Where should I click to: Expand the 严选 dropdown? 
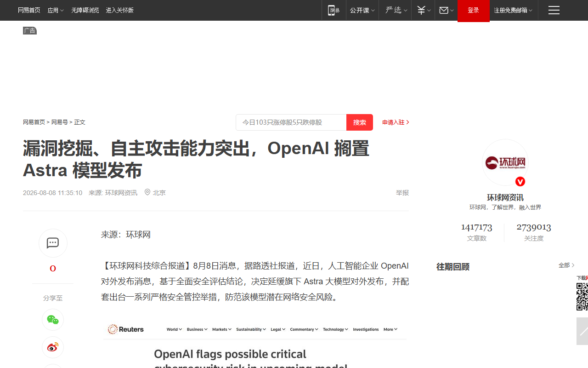pos(396,10)
